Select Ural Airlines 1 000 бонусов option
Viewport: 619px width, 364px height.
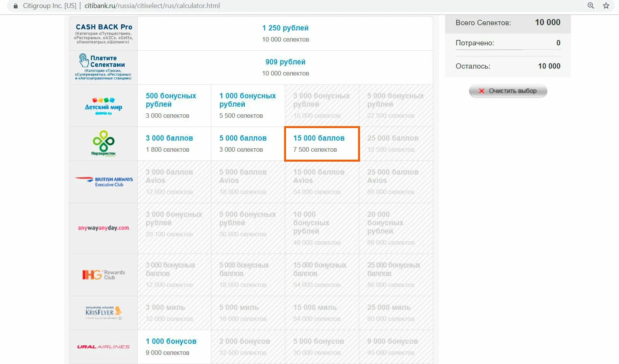174,347
